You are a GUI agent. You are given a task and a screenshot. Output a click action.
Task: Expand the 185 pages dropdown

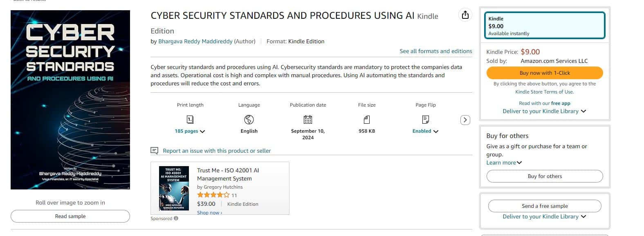click(x=190, y=131)
